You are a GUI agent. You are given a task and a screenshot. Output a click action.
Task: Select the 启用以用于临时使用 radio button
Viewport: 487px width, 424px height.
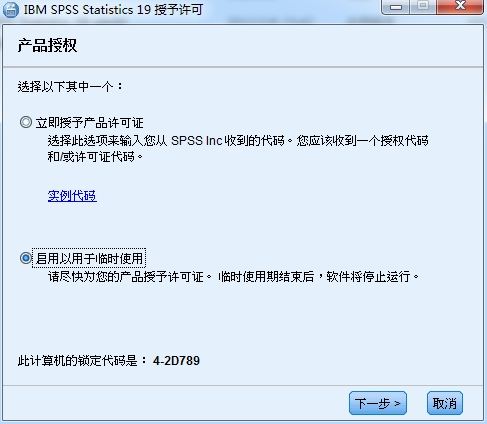click(x=26, y=258)
